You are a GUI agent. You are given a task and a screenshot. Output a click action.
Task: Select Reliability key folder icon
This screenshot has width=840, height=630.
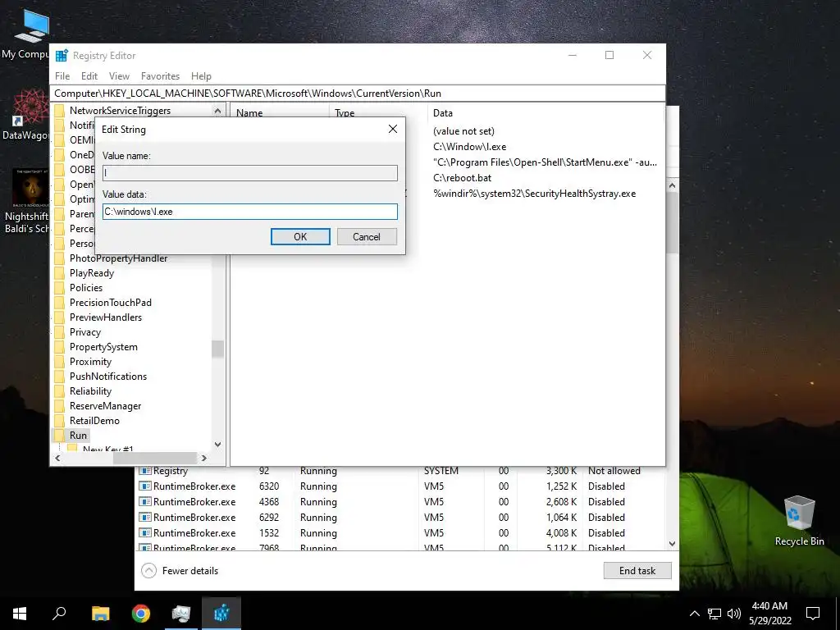[x=59, y=391]
